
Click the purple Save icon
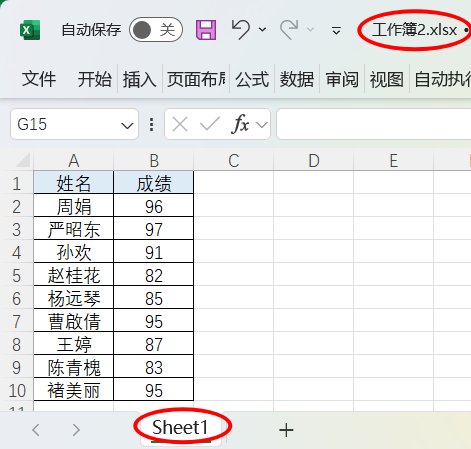click(206, 30)
